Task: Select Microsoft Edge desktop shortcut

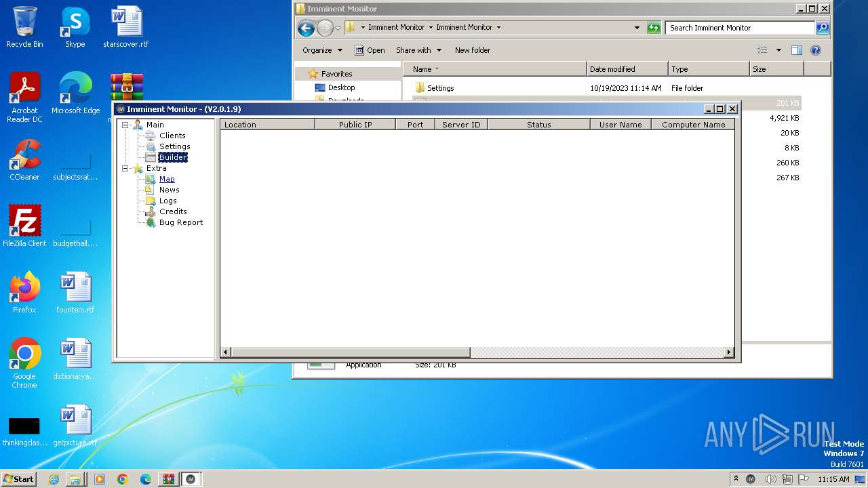Action: click(x=75, y=93)
